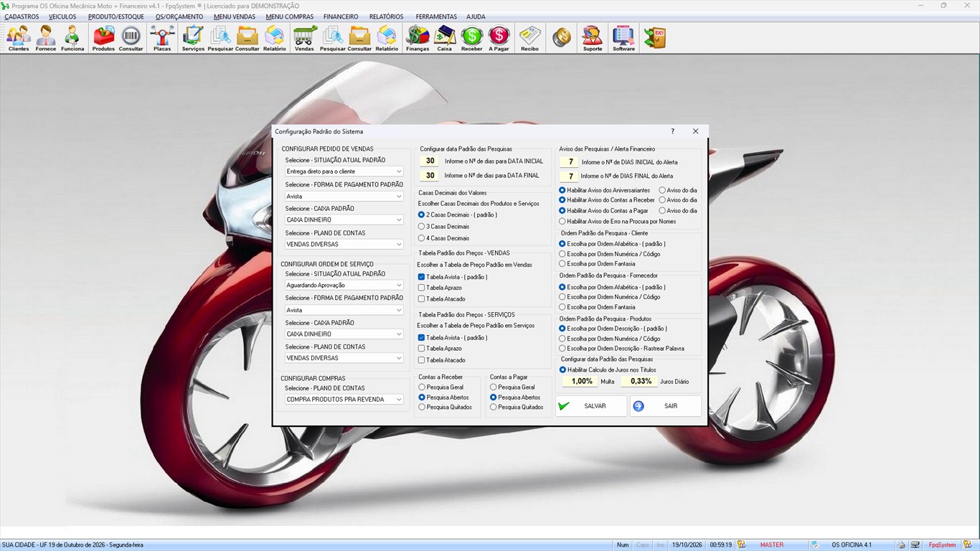The image size is (980, 551).
Task: Open the Receber toolbar icon
Action: 472,39
